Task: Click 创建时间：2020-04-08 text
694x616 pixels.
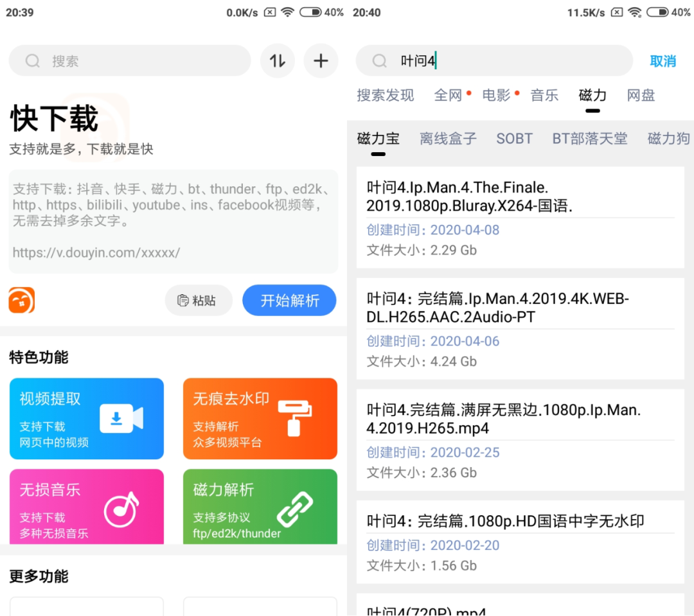Action: [433, 230]
